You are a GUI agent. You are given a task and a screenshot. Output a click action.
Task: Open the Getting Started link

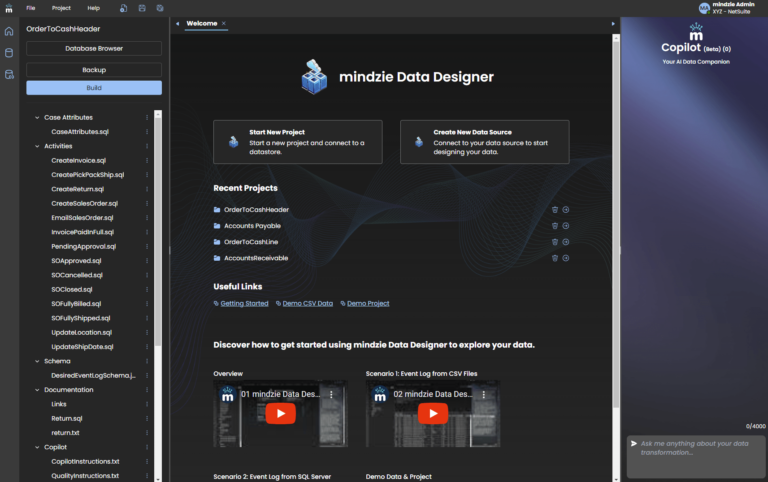point(244,304)
